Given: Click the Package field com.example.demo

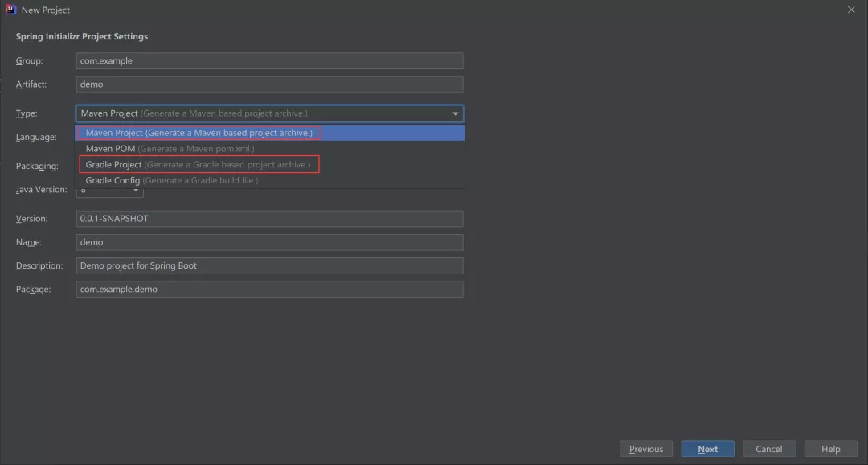Looking at the screenshot, I should click(x=269, y=290).
